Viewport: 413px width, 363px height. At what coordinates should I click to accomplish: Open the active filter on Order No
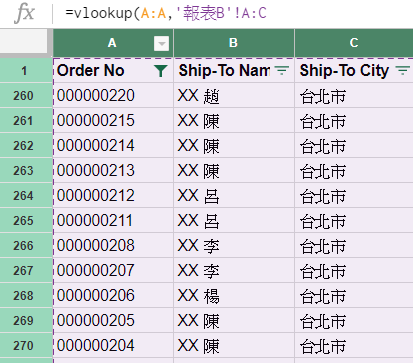[x=161, y=71]
